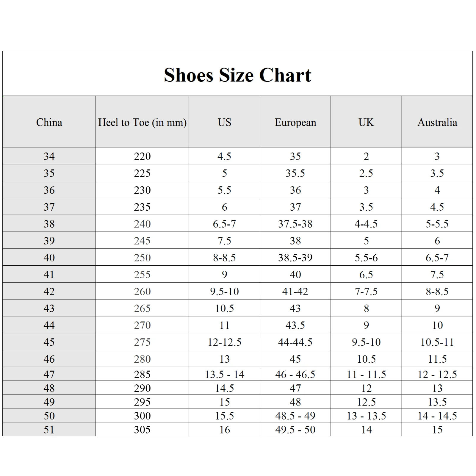Select the US 6.5-7 cell
The image size is (476, 476).
pos(224,224)
